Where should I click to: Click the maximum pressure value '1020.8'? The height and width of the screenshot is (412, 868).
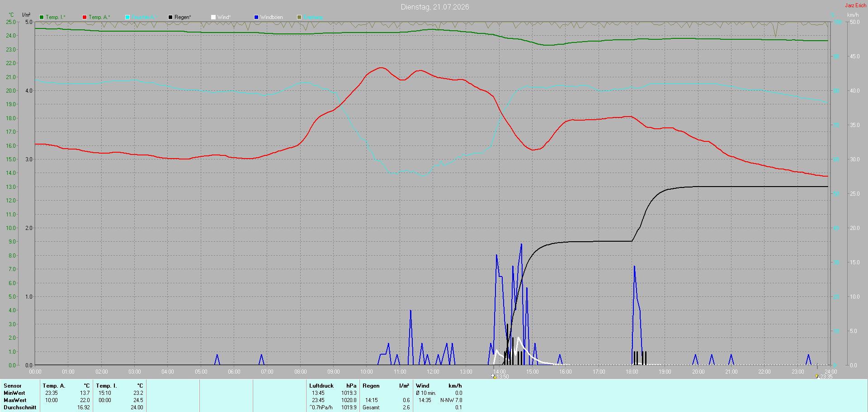pos(349,400)
